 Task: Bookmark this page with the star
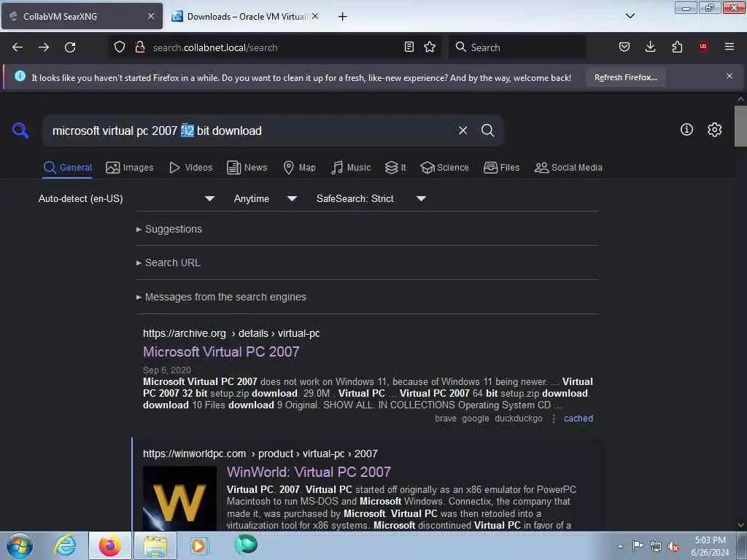click(430, 47)
